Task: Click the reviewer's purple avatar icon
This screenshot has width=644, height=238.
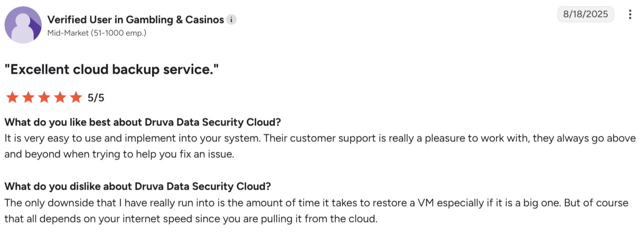Action: (23, 25)
